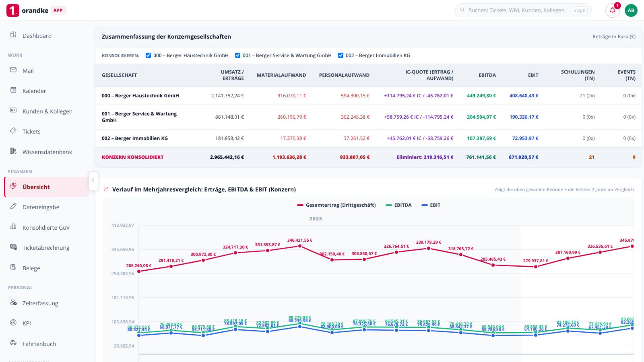Open the Dashboard sidebar icon
Viewport: 644px width, 362px height.
point(13,35)
